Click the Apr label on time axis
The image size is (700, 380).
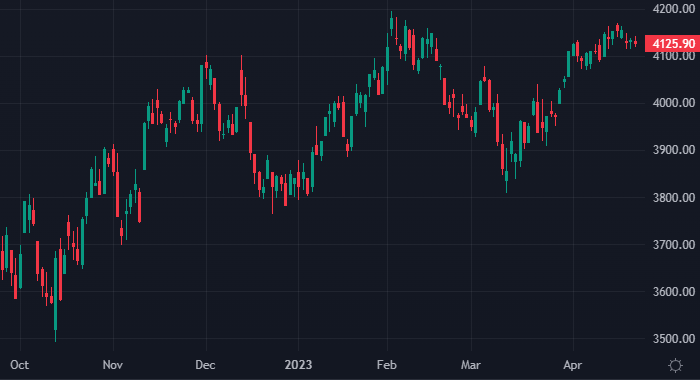573,365
